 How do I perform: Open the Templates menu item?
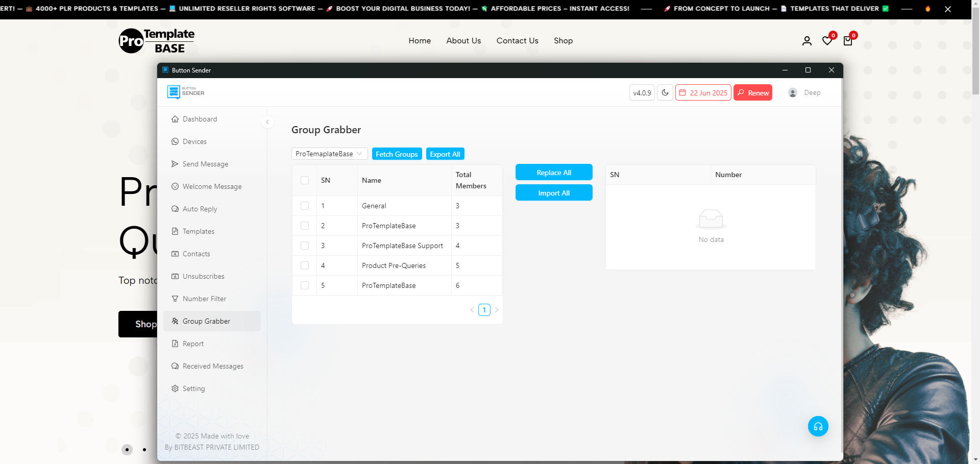coord(212,231)
